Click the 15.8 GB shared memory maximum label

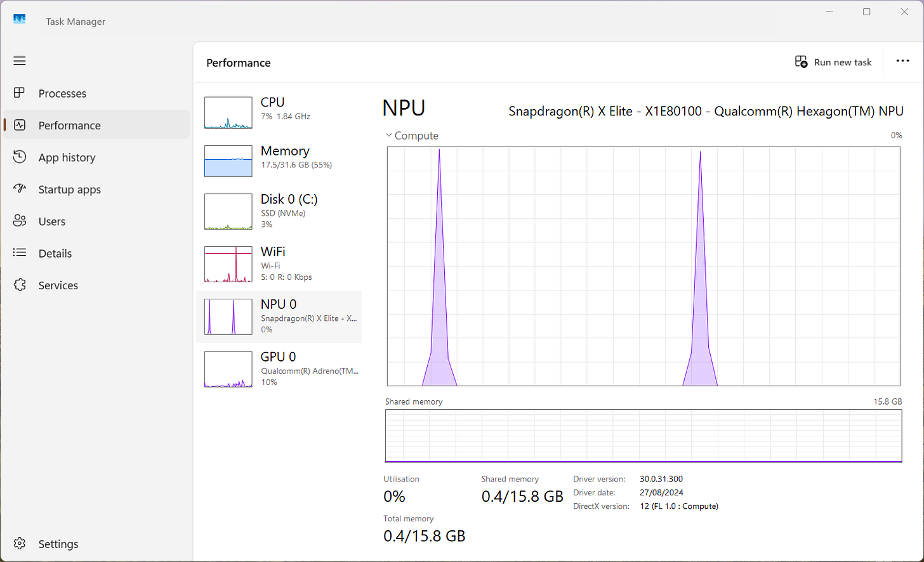tap(888, 402)
